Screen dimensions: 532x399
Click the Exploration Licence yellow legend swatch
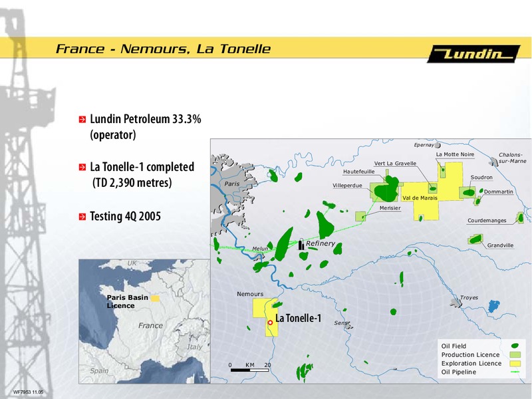515,363
